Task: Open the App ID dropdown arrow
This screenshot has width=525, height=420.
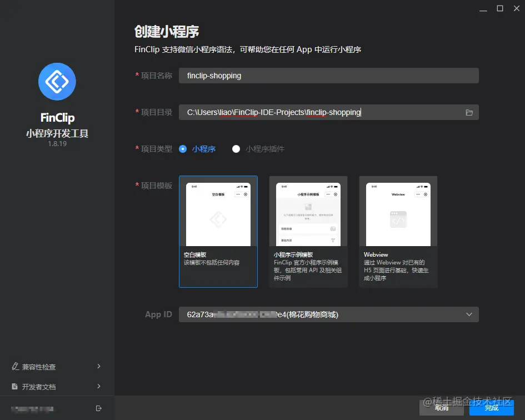Action: [469, 314]
